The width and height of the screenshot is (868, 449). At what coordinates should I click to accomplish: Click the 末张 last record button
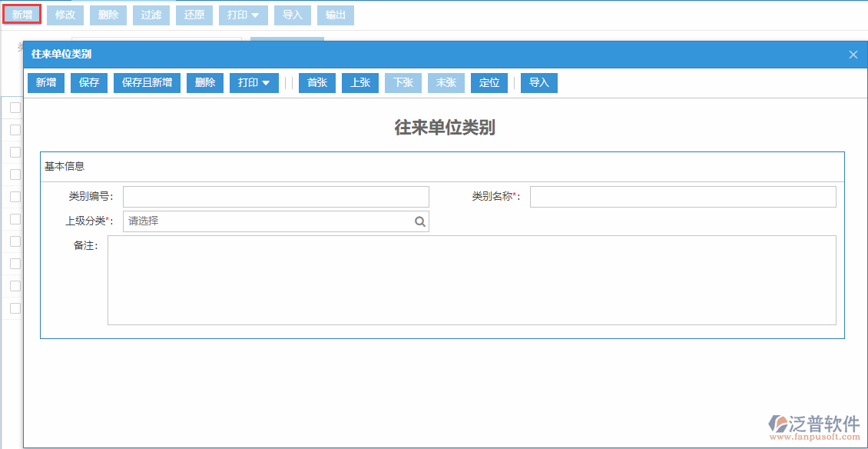pyautogui.click(x=446, y=82)
